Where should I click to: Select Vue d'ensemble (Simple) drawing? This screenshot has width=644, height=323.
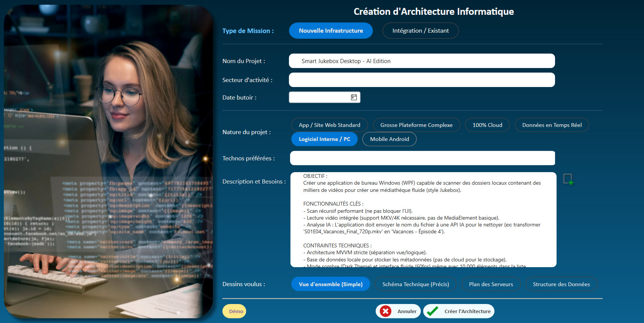[x=330, y=284]
